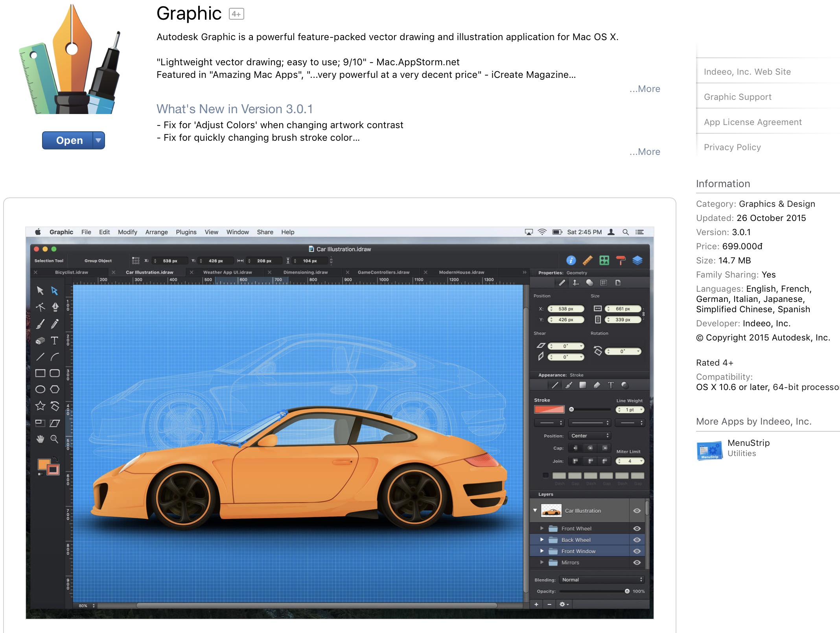This screenshot has height=633, width=840.
Task: Hide the Back Wheel layer
Action: [637, 540]
